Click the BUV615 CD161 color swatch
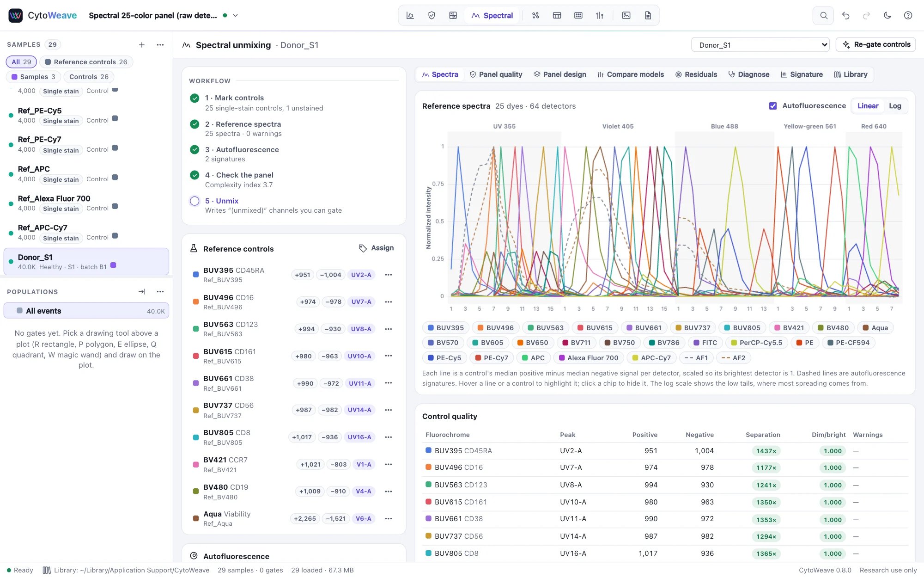The width and height of the screenshot is (924, 578). [x=195, y=357]
